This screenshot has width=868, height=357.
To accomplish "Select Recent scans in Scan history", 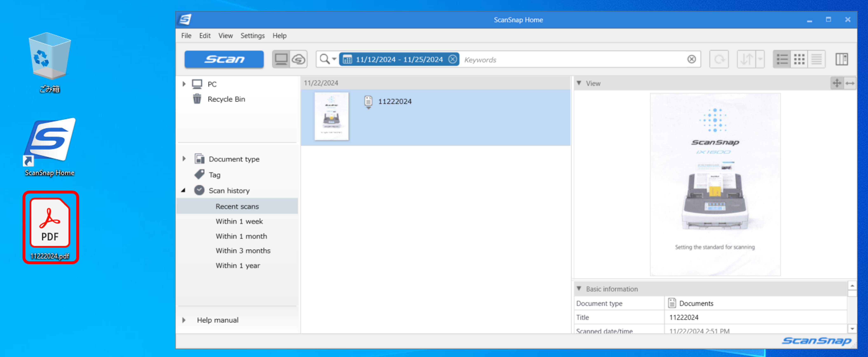I will click(x=237, y=206).
